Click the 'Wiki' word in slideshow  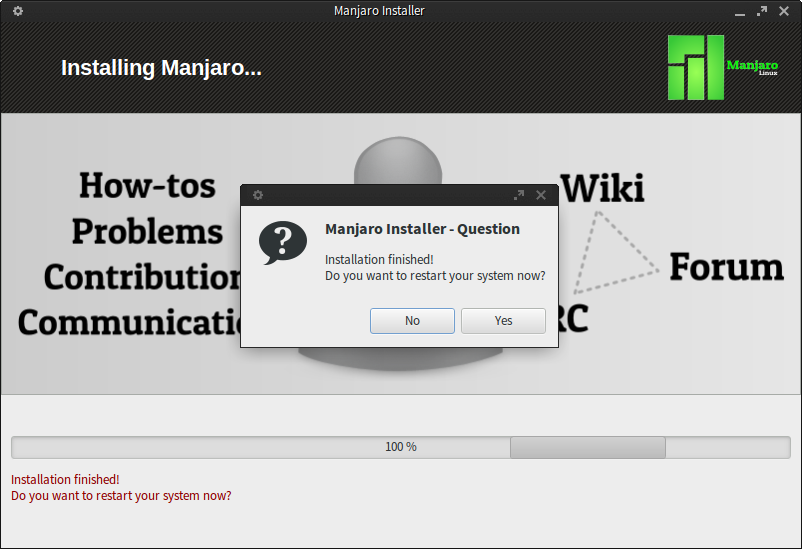603,188
